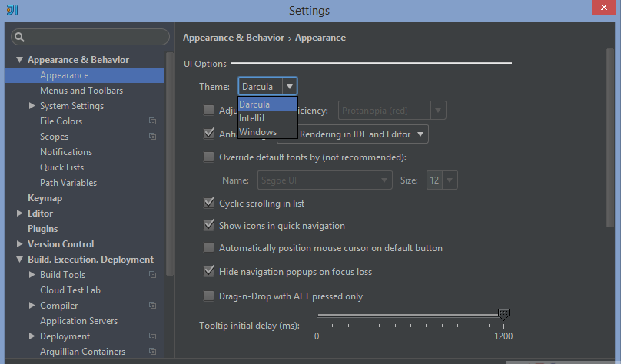The image size is (621, 364).
Task: Enable Drag-n-Drop with ALT pressed only
Action: pyautogui.click(x=208, y=296)
